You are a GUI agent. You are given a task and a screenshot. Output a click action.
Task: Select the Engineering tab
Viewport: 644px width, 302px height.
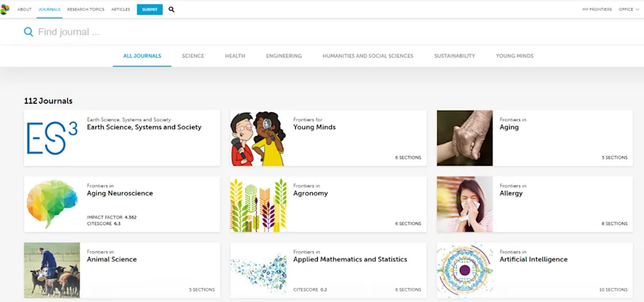click(284, 56)
